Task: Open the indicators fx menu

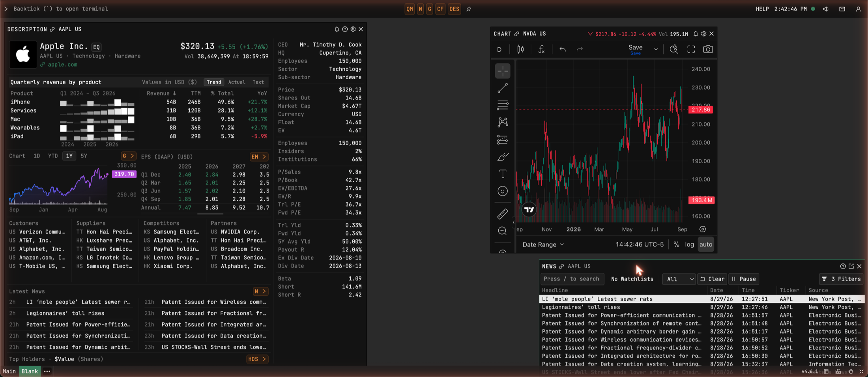Action: coord(541,49)
